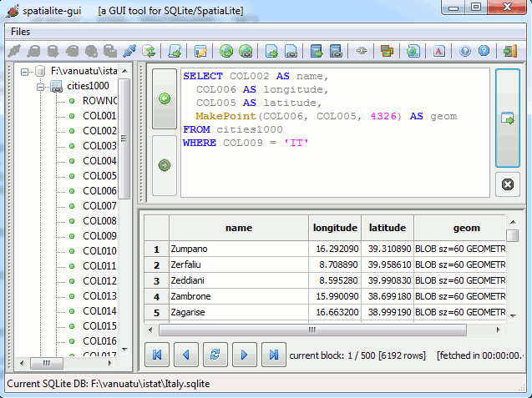532x398 pixels.
Task: Jump to last result block button
Action: (273, 355)
